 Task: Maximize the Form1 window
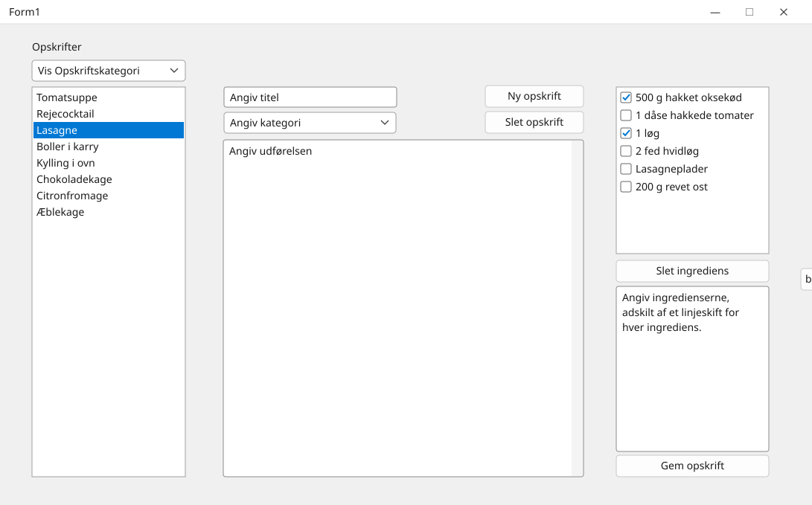pos(749,12)
